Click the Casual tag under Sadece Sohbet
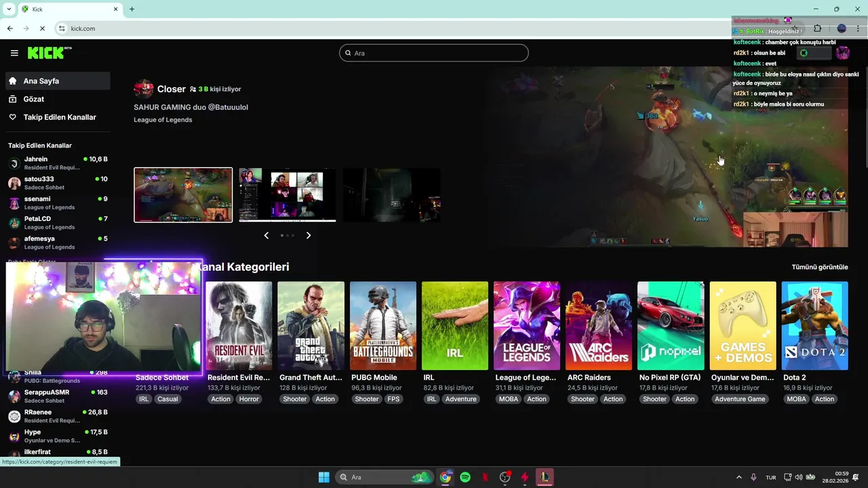Viewport: 868px width, 488px height. [167, 399]
